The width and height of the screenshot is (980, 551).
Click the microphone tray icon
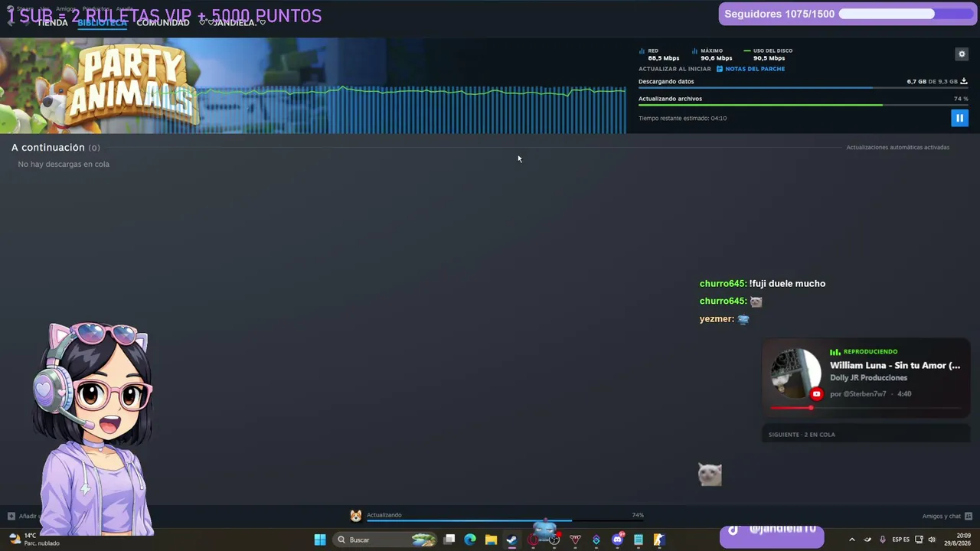pyautogui.click(x=883, y=540)
